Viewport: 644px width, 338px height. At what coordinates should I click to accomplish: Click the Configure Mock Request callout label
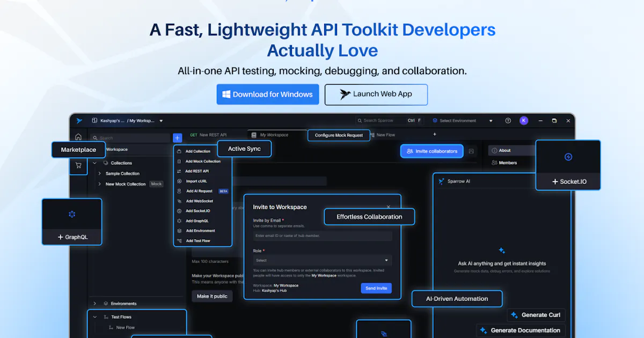(x=339, y=135)
